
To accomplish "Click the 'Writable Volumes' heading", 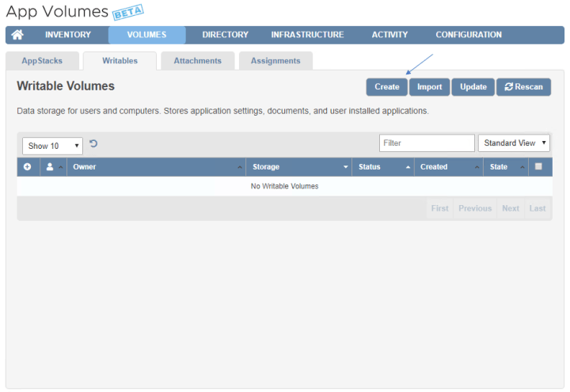I will coord(66,86).
